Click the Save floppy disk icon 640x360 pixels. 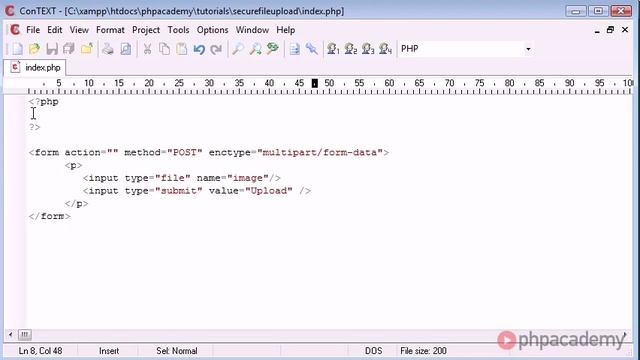click(52, 49)
